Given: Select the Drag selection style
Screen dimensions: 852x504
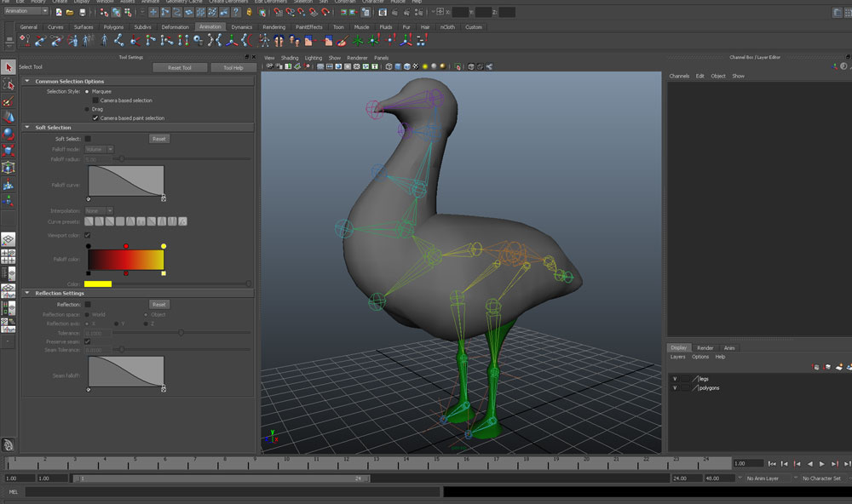Looking at the screenshot, I should (88, 109).
